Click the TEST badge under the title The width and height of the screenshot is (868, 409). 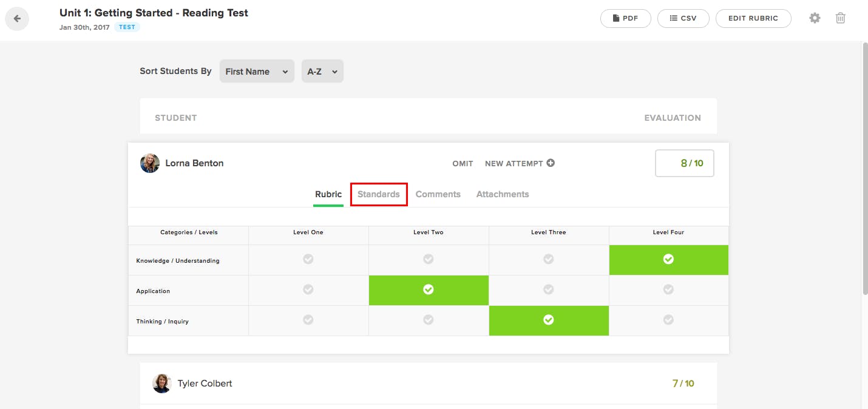click(x=127, y=27)
